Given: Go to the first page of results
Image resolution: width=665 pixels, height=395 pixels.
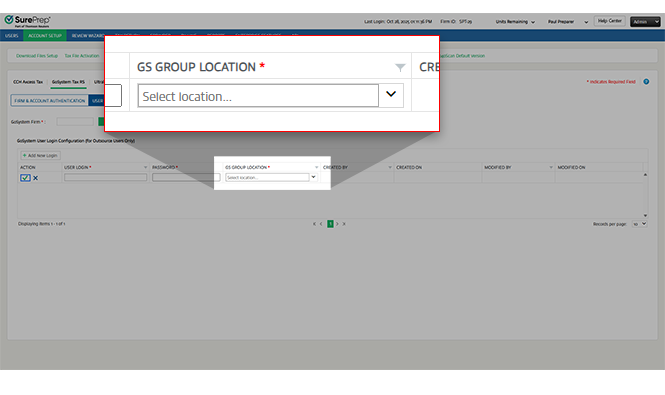Looking at the screenshot, I should (314, 224).
